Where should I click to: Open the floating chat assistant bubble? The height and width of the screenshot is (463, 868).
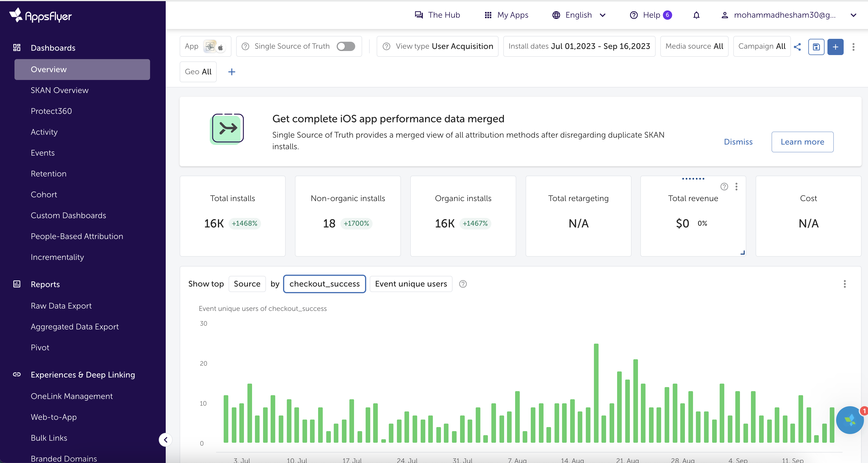[x=849, y=420]
